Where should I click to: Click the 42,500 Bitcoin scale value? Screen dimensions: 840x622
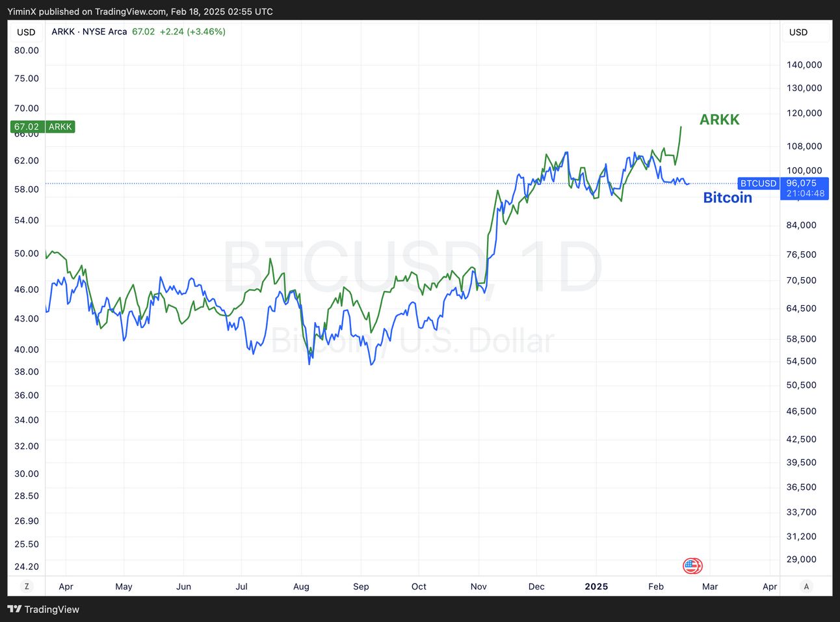pyautogui.click(x=802, y=439)
